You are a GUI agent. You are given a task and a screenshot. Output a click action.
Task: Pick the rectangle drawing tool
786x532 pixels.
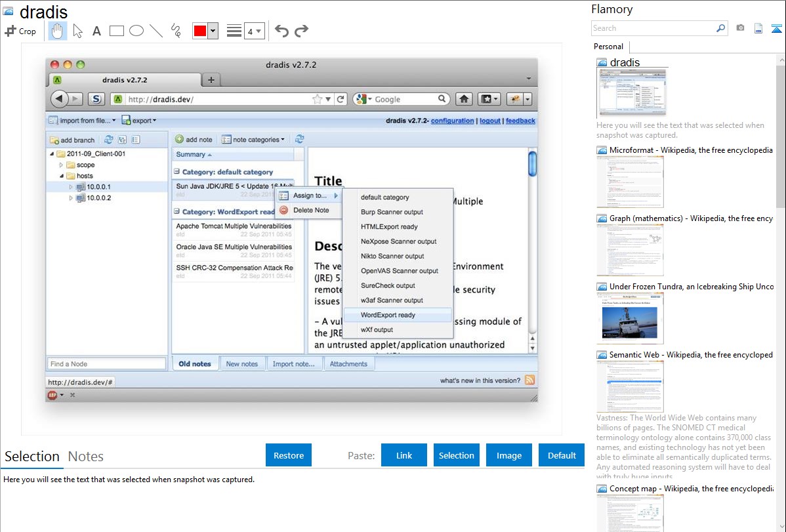click(116, 31)
